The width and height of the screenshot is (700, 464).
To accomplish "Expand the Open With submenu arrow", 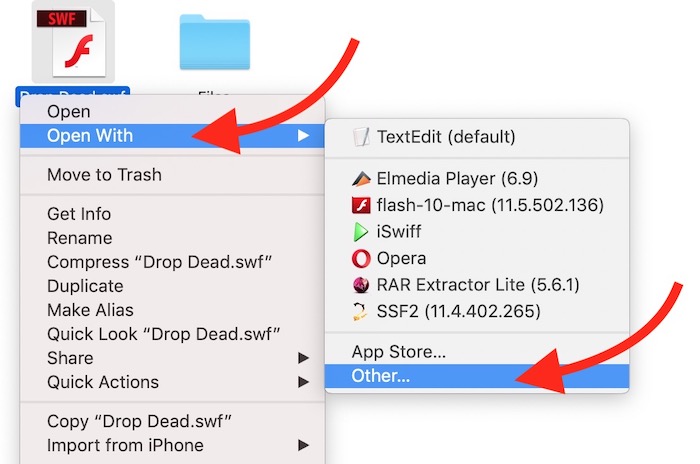I will tap(304, 136).
